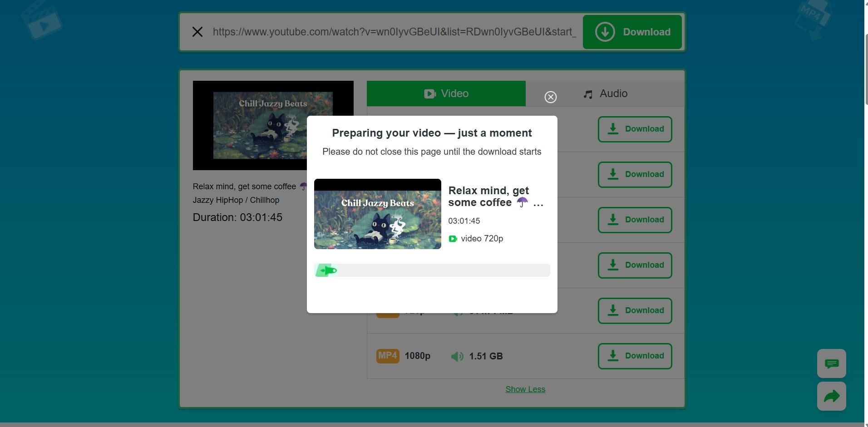This screenshot has height=427, width=868.
Task: Clear the URL with the X icon
Action: pos(197,32)
